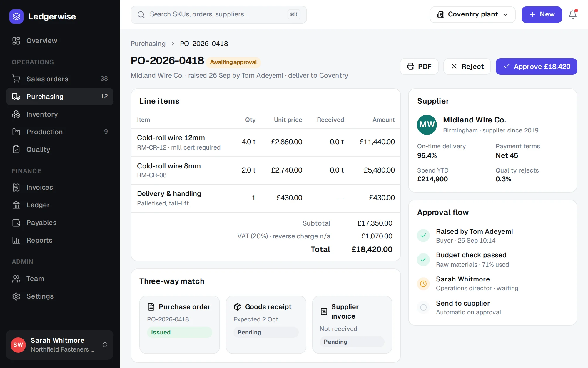
Task: Click the Issued status pill
Action: tap(179, 332)
